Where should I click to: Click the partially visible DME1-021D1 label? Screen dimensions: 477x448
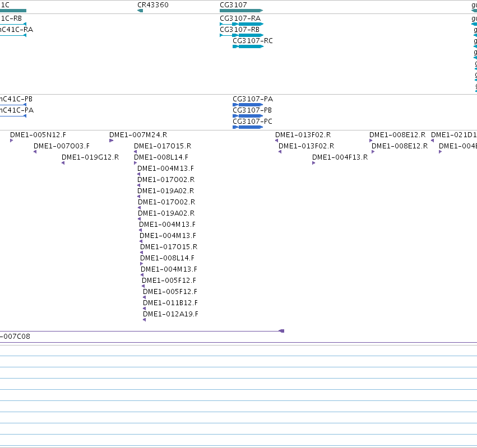(454, 134)
